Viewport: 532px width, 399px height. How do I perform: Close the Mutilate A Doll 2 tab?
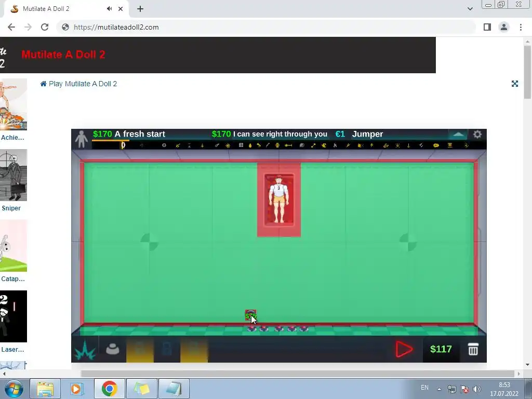[x=121, y=9]
